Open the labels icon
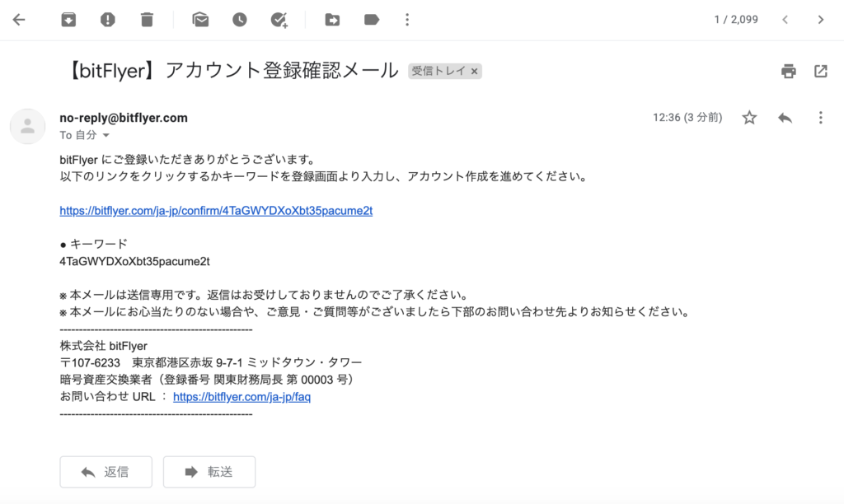The width and height of the screenshot is (844, 504). pyautogui.click(x=372, y=20)
